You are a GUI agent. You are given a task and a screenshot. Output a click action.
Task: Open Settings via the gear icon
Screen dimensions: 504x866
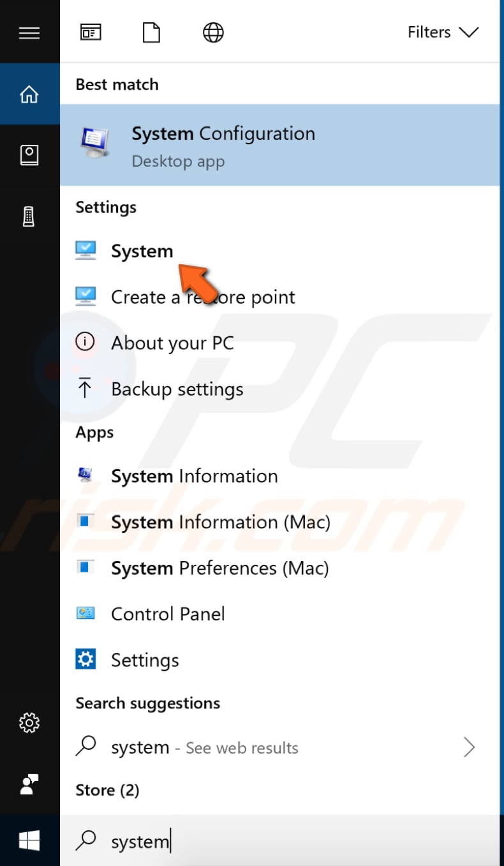coord(29,723)
